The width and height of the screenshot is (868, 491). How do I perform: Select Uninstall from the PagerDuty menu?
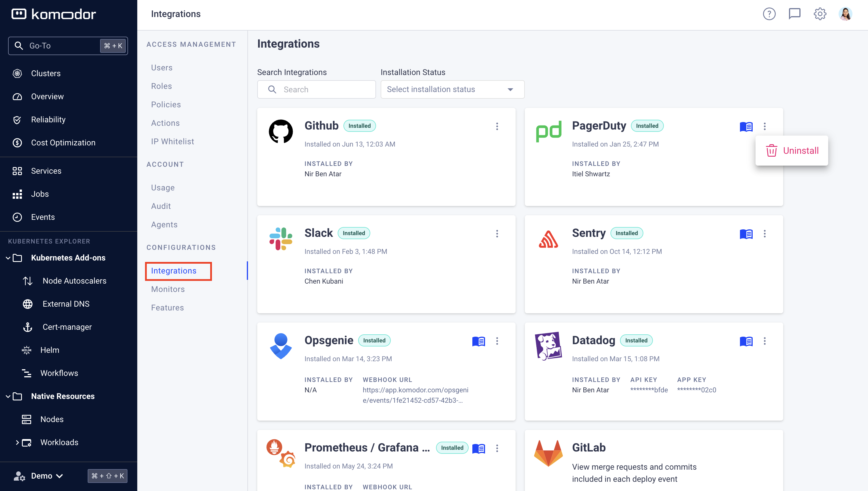click(x=792, y=150)
